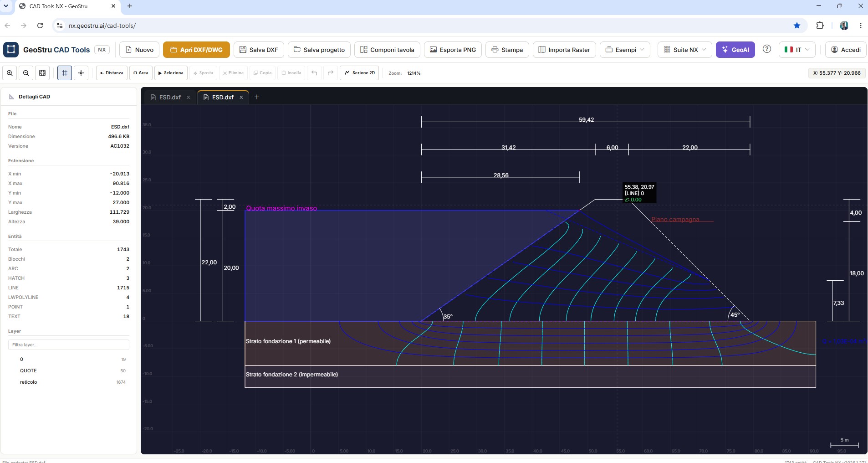
Task: Click the Sposta move tool
Action: point(203,73)
